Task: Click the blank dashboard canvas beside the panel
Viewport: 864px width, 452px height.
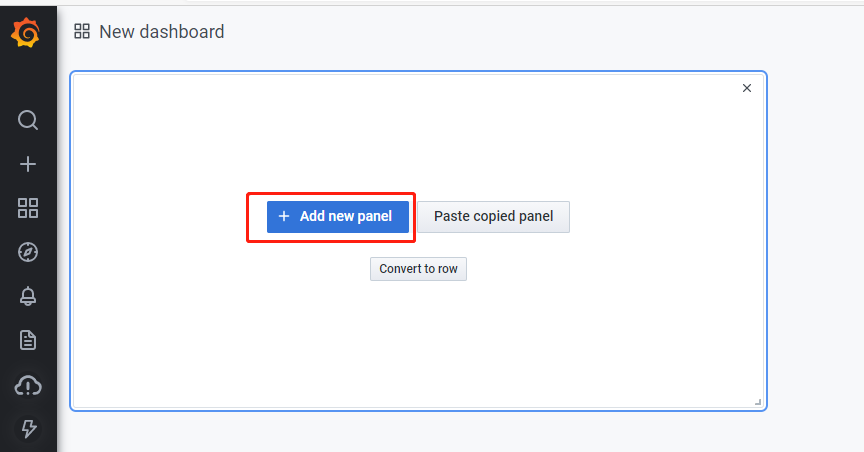Action: point(815,250)
